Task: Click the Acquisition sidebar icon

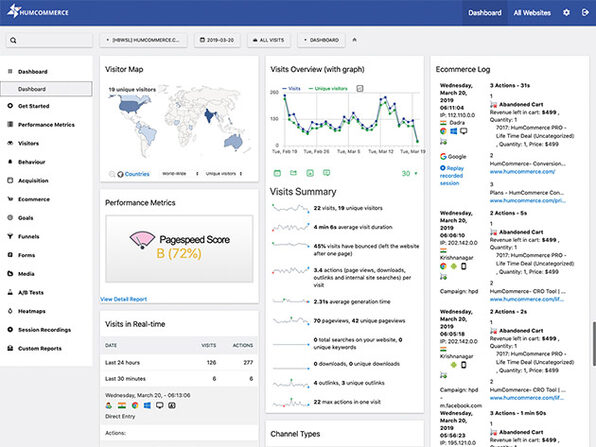Action: [x=10, y=180]
